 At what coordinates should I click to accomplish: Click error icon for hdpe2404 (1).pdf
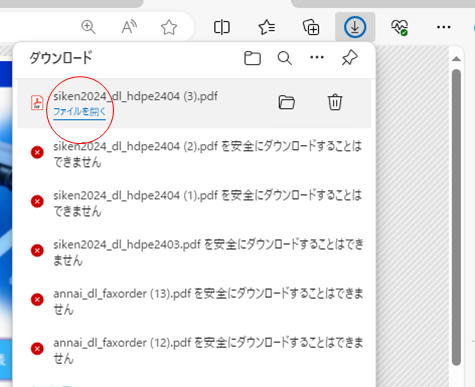click(37, 201)
